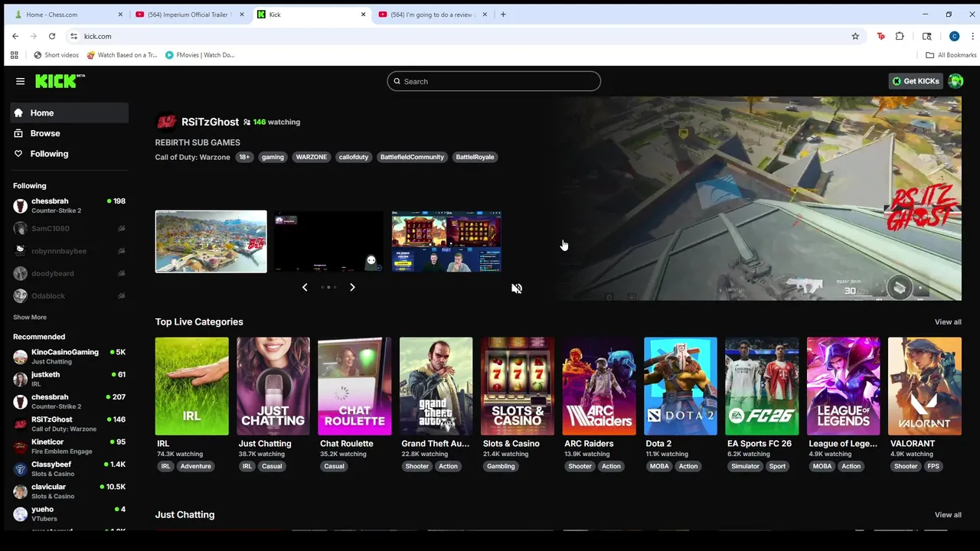980x551 pixels.
Task: Click the Call of Duty: Warzone category link
Action: pyautogui.click(x=192, y=157)
